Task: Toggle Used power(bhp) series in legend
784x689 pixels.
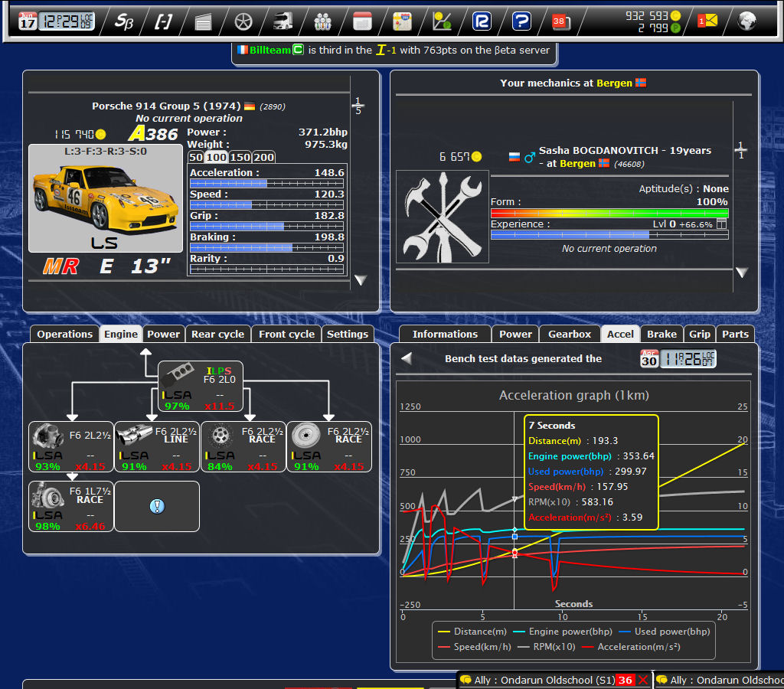Action: (665, 632)
